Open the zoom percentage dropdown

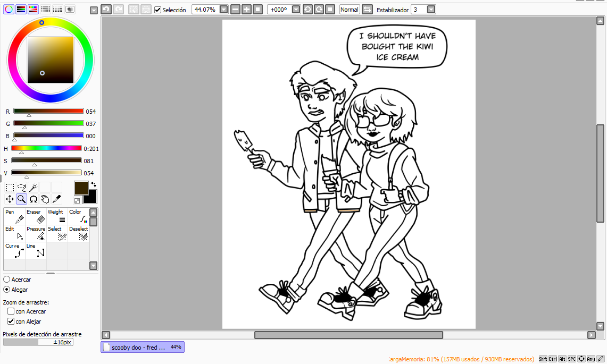click(x=224, y=9)
